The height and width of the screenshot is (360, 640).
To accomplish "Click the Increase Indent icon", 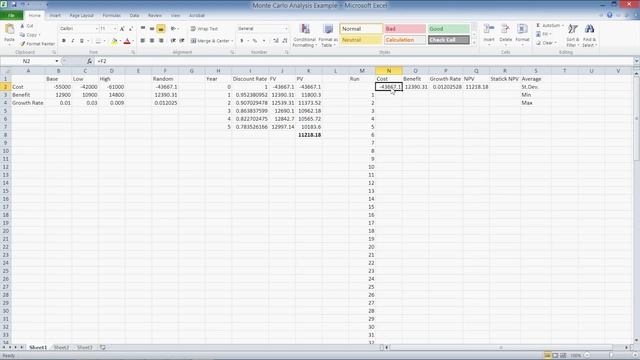I will [x=182, y=41].
